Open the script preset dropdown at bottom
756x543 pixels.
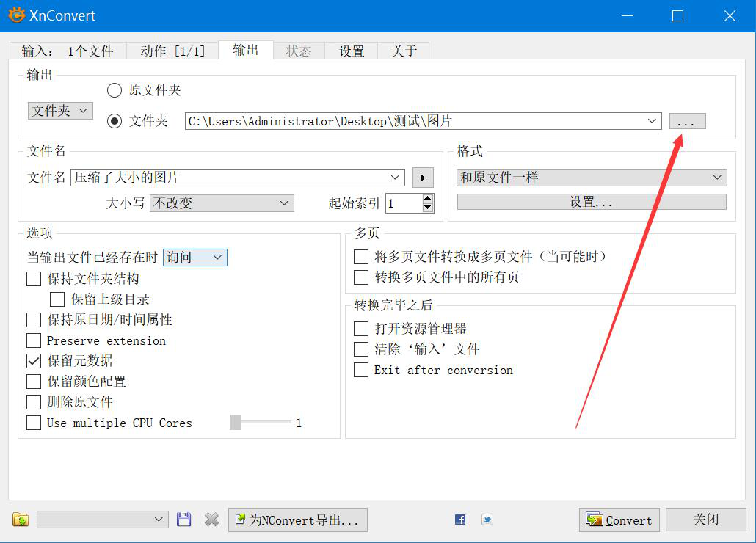103,520
